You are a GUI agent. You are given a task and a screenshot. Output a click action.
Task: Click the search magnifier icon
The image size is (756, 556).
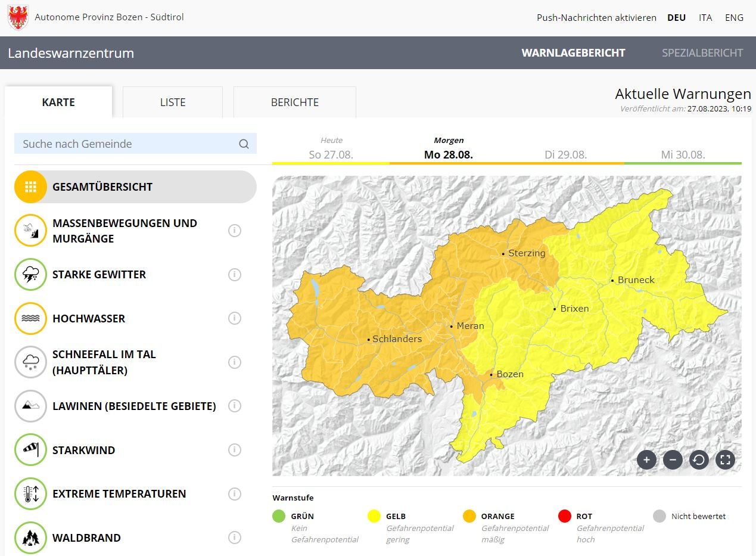point(244,144)
